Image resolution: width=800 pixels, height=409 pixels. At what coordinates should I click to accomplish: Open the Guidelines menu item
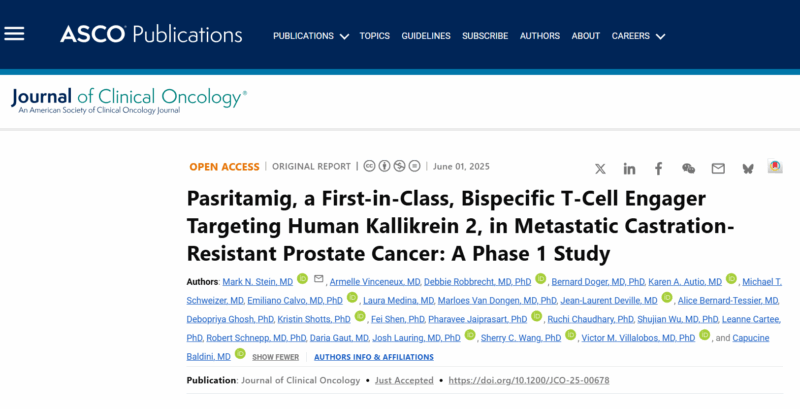[x=426, y=36]
